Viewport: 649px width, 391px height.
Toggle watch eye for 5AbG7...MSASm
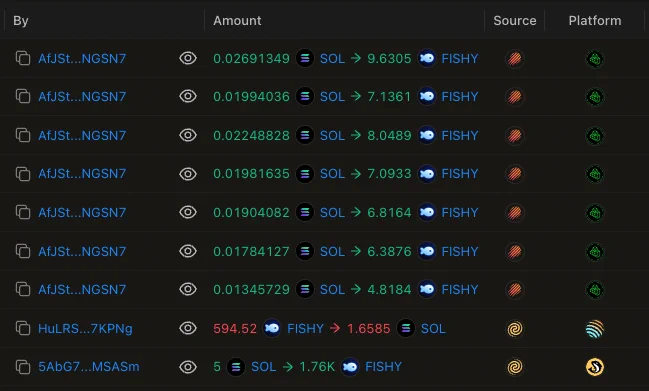tap(188, 367)
